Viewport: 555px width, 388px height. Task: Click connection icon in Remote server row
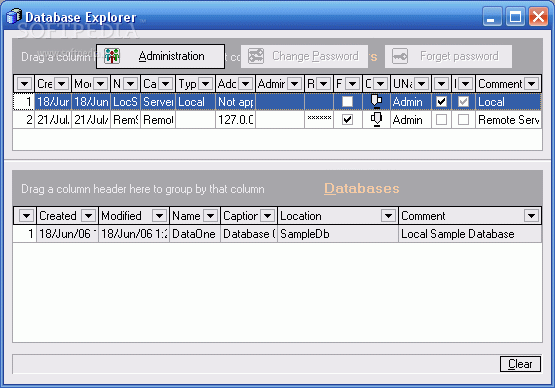click(376, 120)
